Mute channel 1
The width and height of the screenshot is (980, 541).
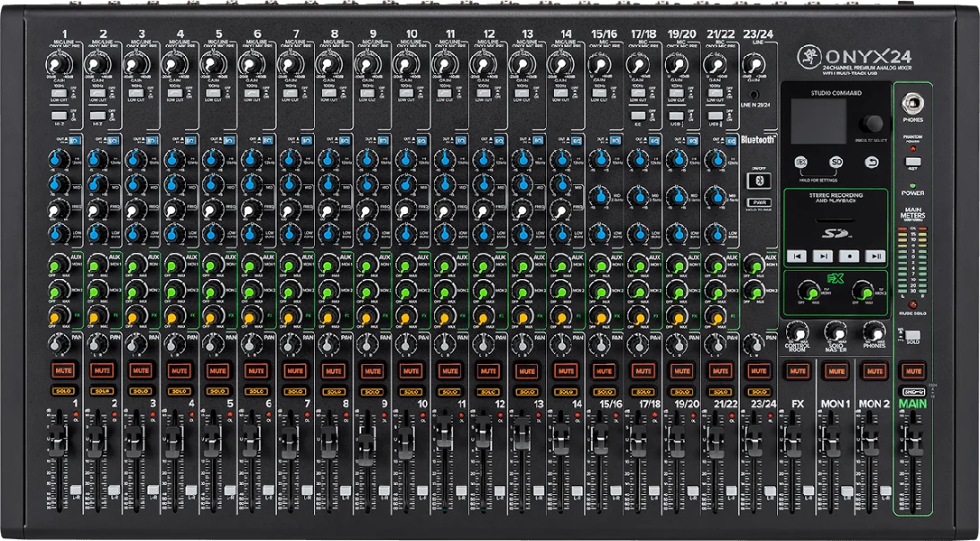[63, 370]
